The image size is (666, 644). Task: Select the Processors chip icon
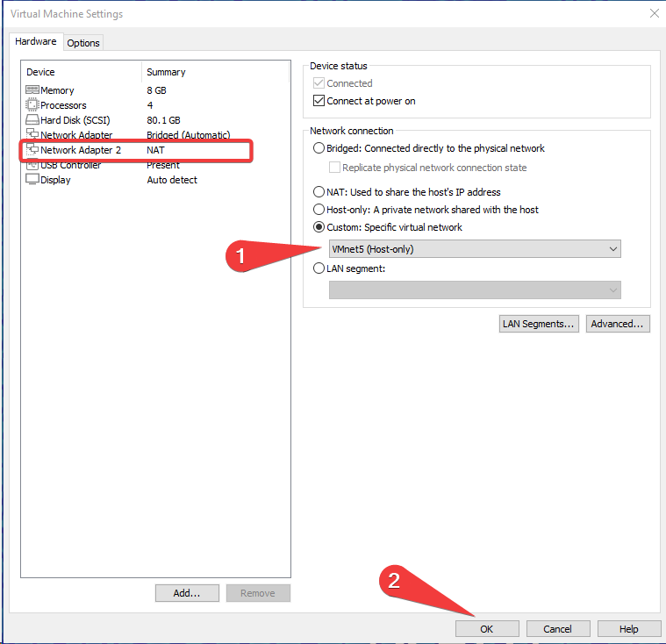(x=32, y=104)
